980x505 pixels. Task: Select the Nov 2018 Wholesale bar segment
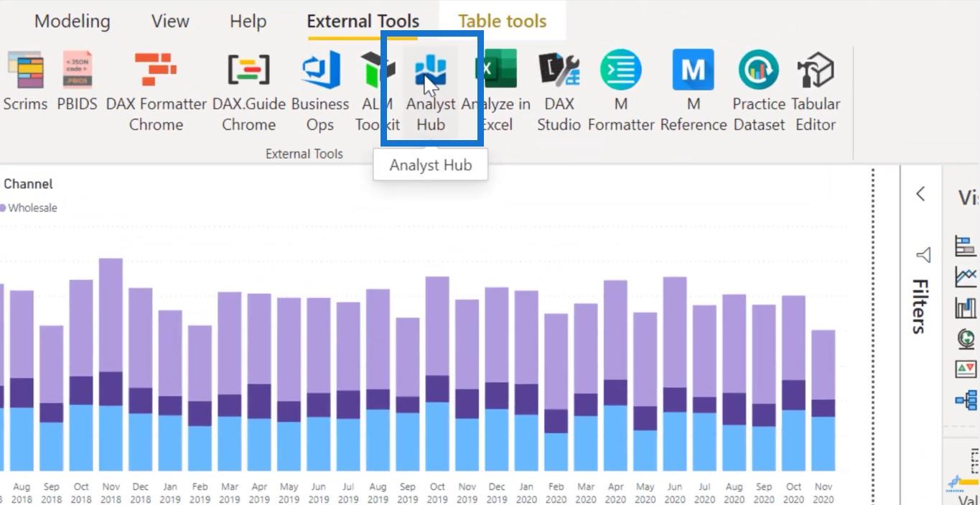click(111, 315)
